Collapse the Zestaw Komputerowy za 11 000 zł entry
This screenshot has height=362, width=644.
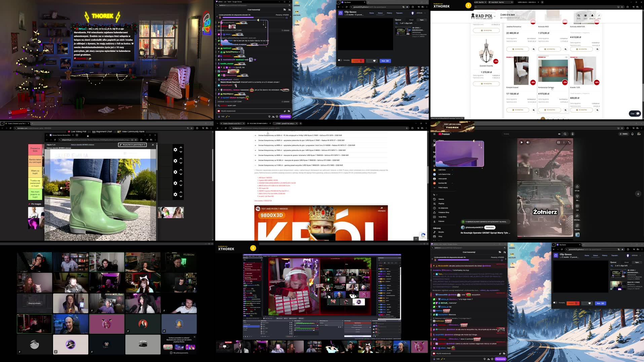point(255,165)
